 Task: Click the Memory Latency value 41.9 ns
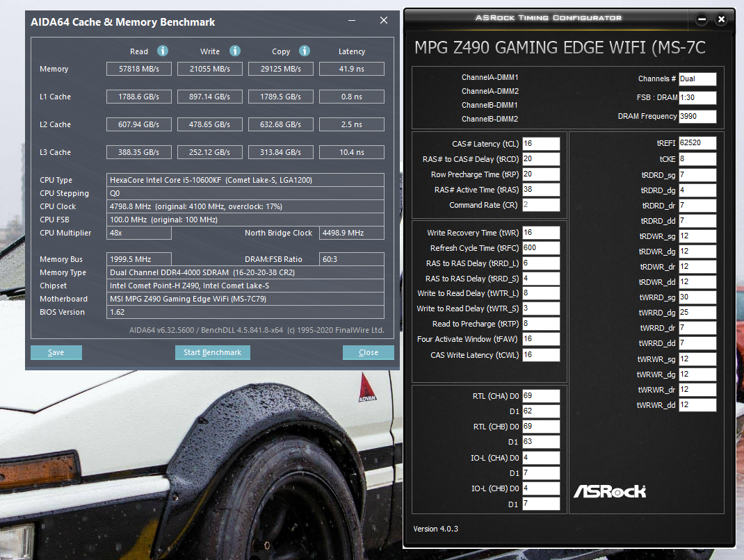(x=352, y=69)
